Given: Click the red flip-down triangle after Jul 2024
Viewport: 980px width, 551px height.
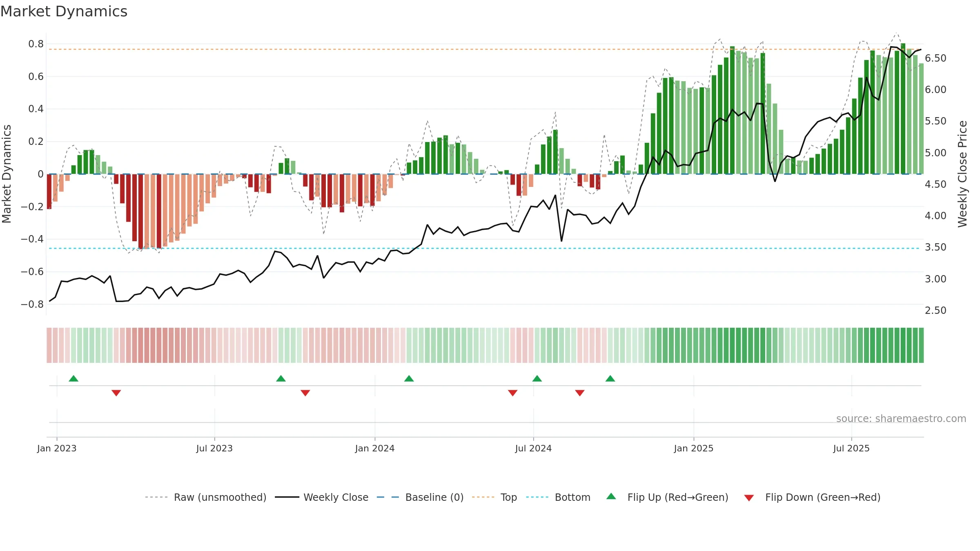Looking at the screenshot, I should [580, 393].
